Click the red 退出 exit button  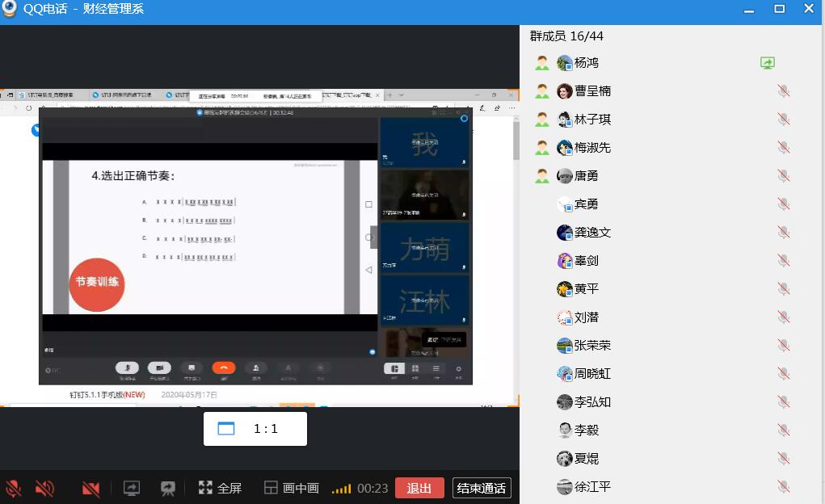419,489
